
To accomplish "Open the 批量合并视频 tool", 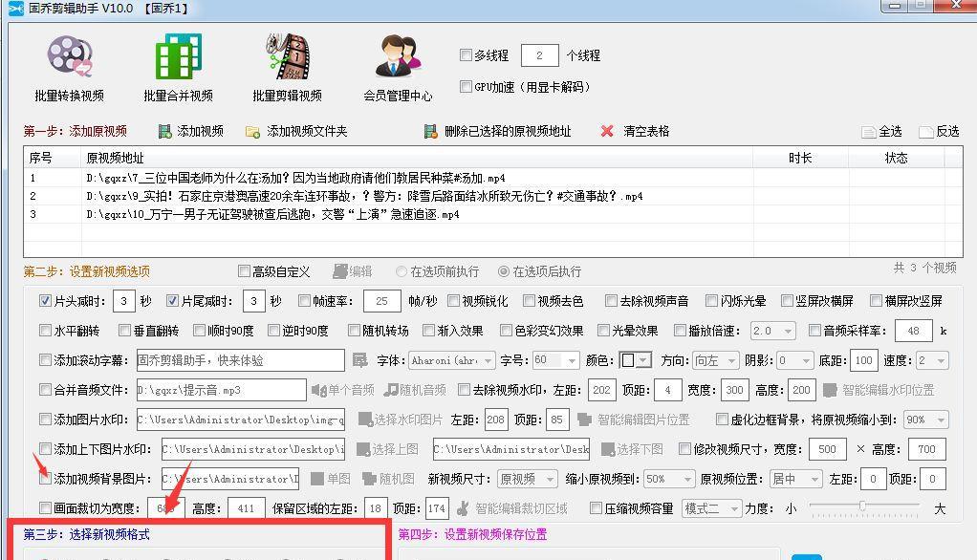I will click(178, 67).
